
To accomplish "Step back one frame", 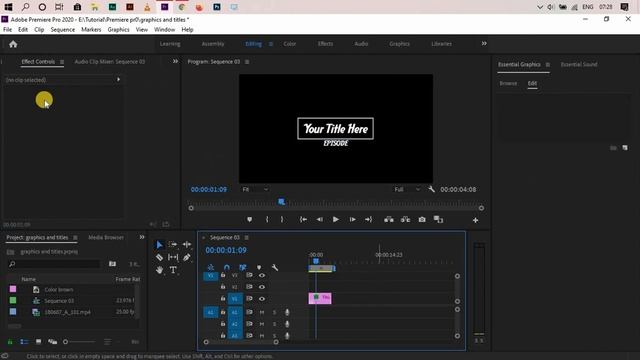I will 320,220.
